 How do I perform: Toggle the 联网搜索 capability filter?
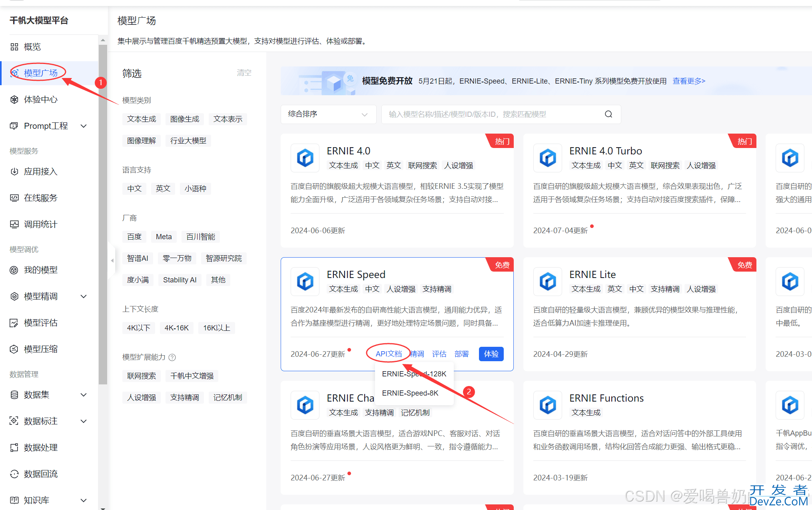pyautogui.click(x=142, y=376)
